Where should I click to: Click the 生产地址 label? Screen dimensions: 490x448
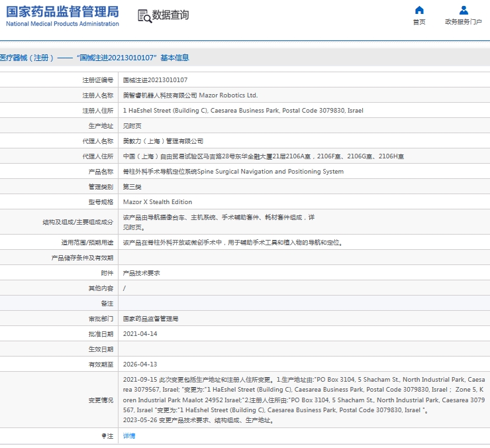click(101, 126)
